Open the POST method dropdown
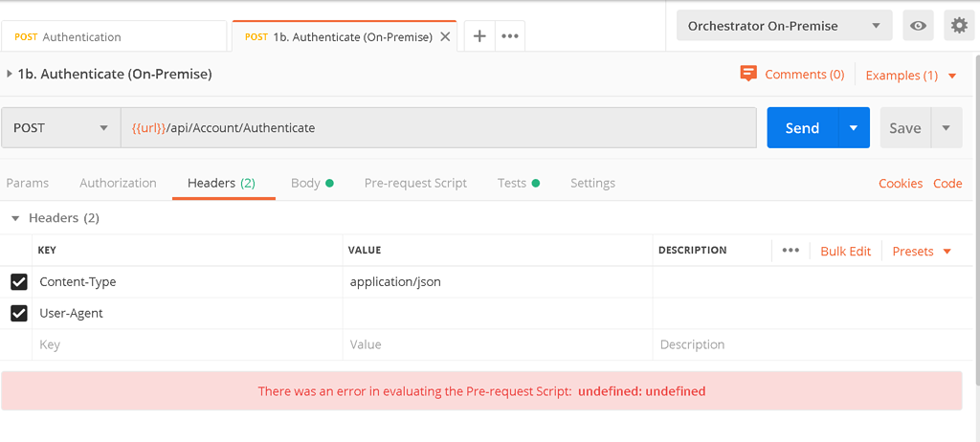This screenshot has width=980, height=442. tap(61, 128)
